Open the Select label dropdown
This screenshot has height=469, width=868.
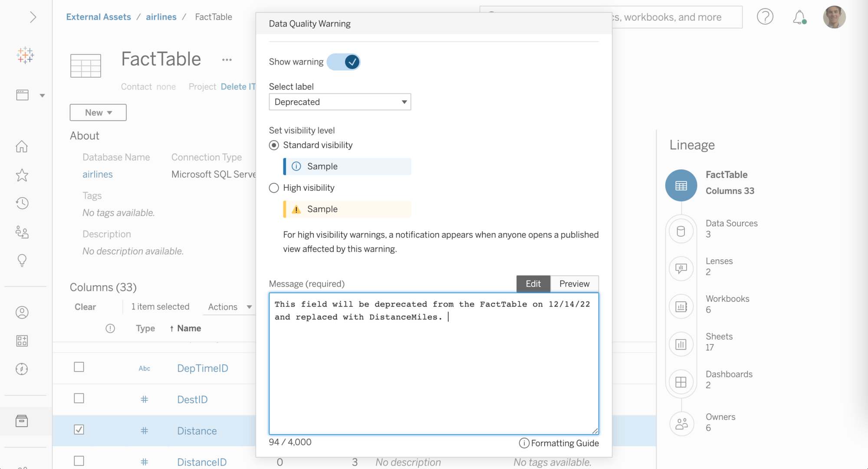340,102
